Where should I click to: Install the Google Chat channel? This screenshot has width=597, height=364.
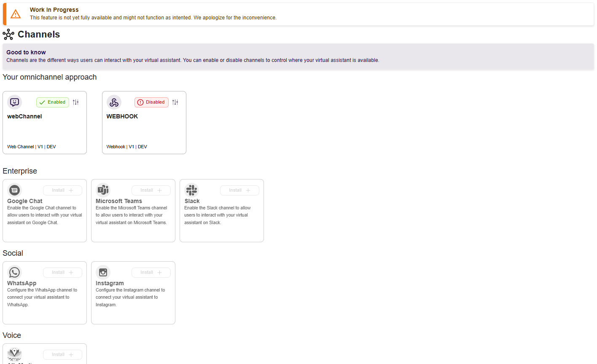62,190
